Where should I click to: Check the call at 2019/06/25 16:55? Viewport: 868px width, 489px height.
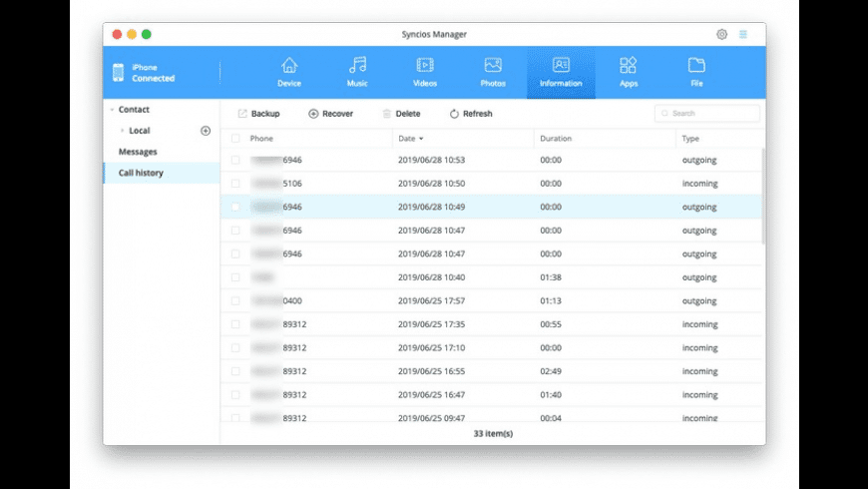pyautogui.click(x=235, y=371)
